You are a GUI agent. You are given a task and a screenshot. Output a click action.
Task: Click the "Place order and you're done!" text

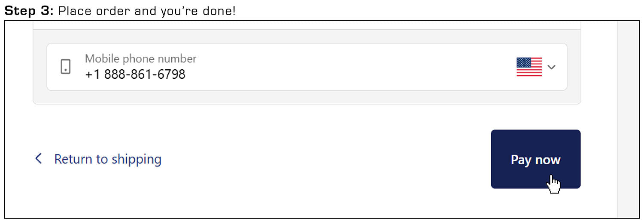click(146, 11)
